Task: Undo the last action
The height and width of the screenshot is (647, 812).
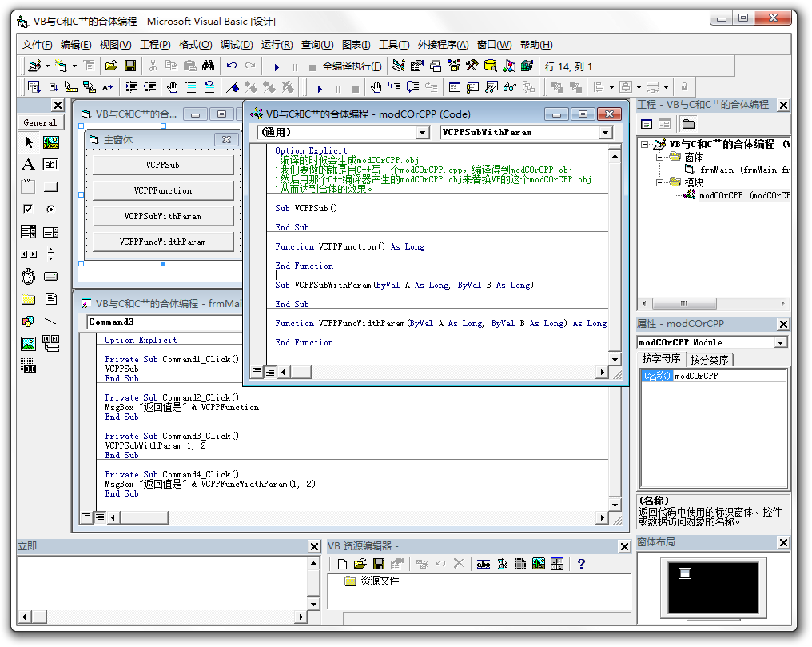Action: click(x=232, y=66)
